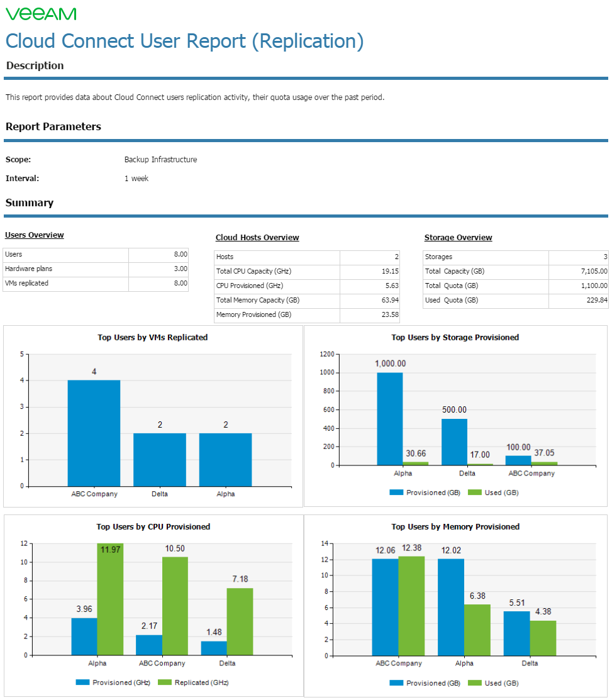Image resolution: width=612 pixels, height=700 pixels.
Task: Click the Hardware plans value '3.00'
Action: point(181,269)
